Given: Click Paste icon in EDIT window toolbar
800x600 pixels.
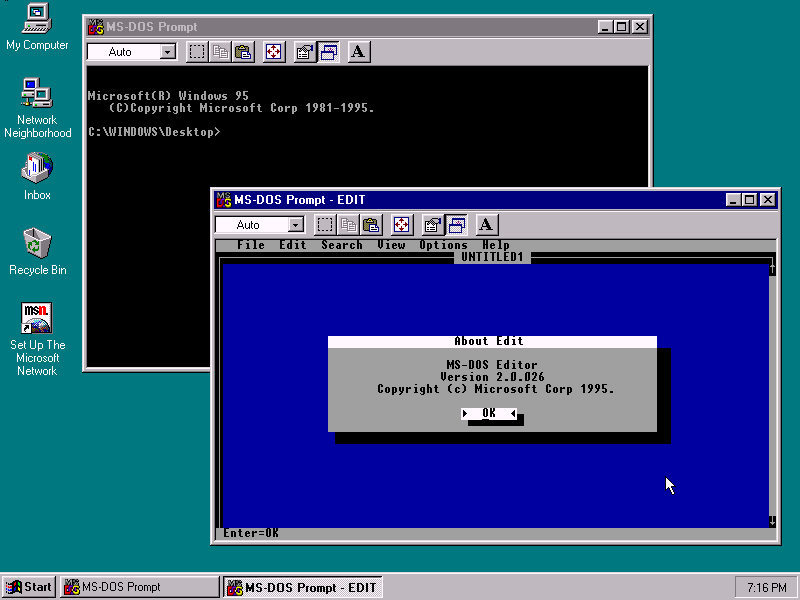Looking at the screenshot, I should point(371,224).
